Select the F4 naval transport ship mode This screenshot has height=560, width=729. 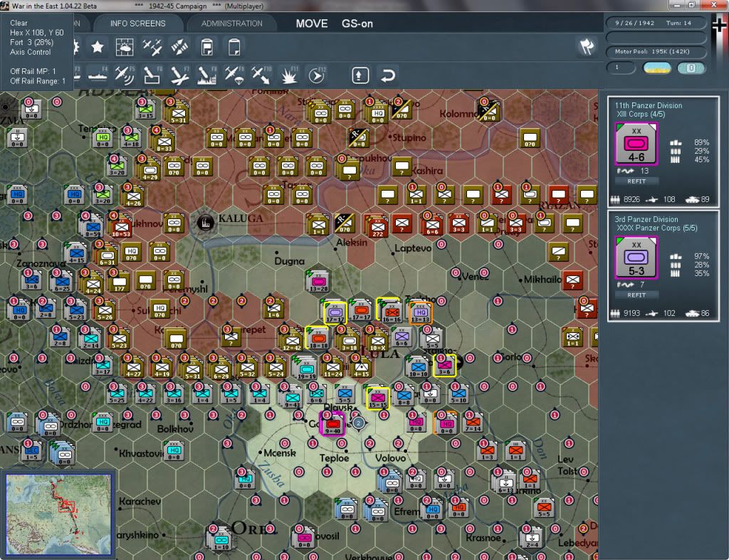(x=98, y=75)
